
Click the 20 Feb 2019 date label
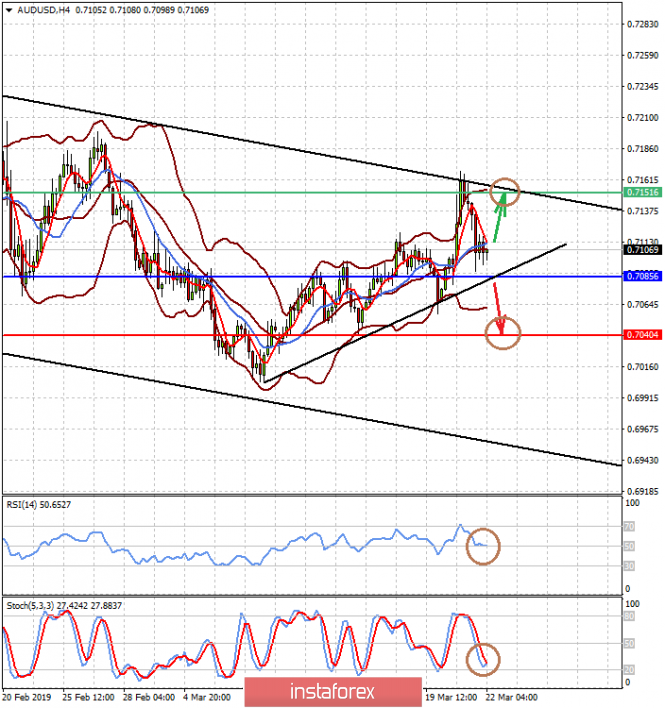(x=27, y=698)
